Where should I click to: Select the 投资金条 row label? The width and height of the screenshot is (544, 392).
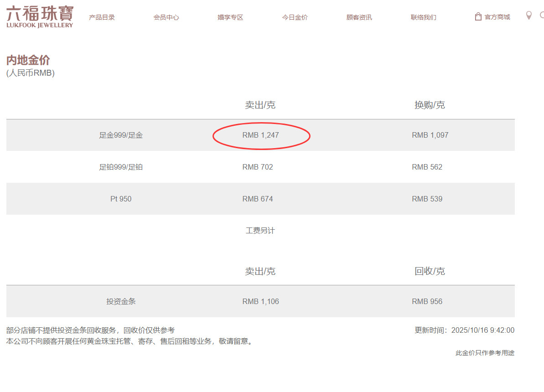[x=121, y=302]
